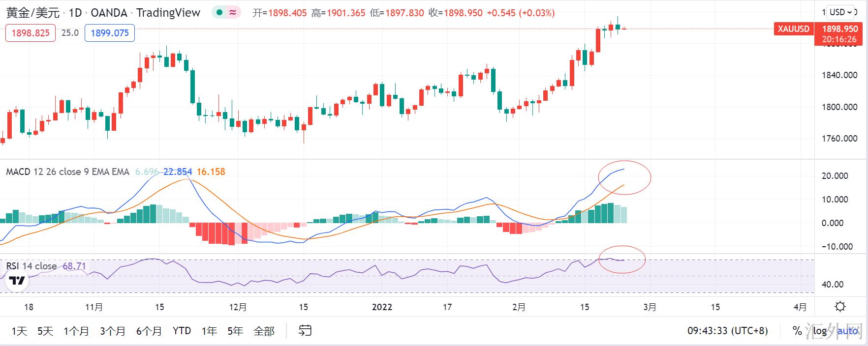Click the red XAUUSD price label
This screenshot has width=868, height=346.
(x=793, y=29)
